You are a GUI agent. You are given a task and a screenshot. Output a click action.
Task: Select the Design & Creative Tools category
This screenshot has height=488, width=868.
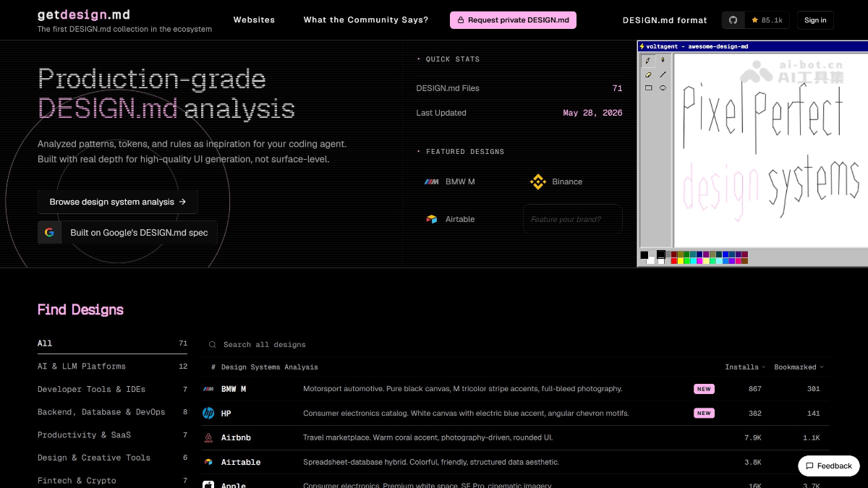click(112, 458)
